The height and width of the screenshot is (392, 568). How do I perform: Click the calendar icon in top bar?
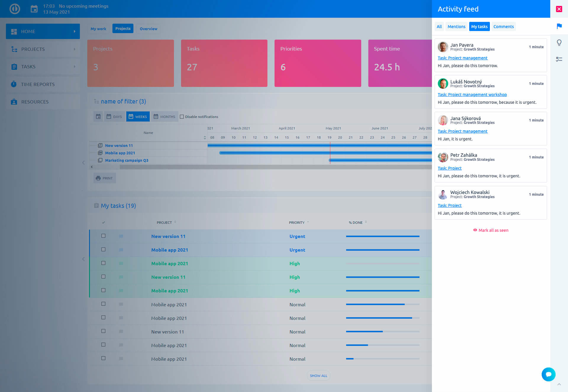(34, 9)
